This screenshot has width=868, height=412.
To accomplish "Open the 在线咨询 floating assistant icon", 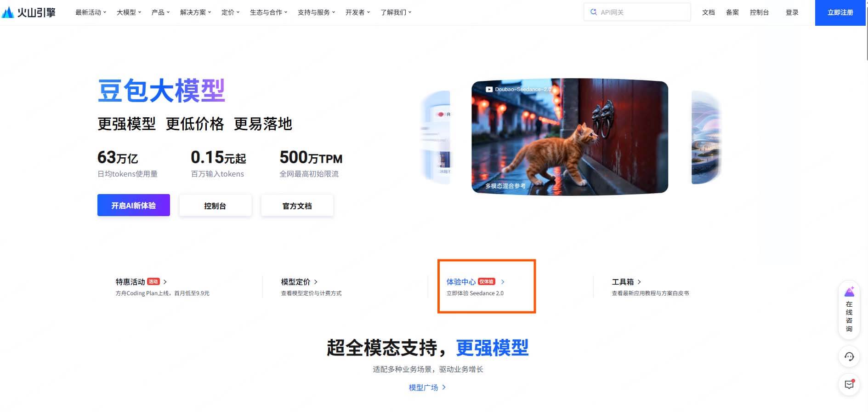I will pos(849,292).
